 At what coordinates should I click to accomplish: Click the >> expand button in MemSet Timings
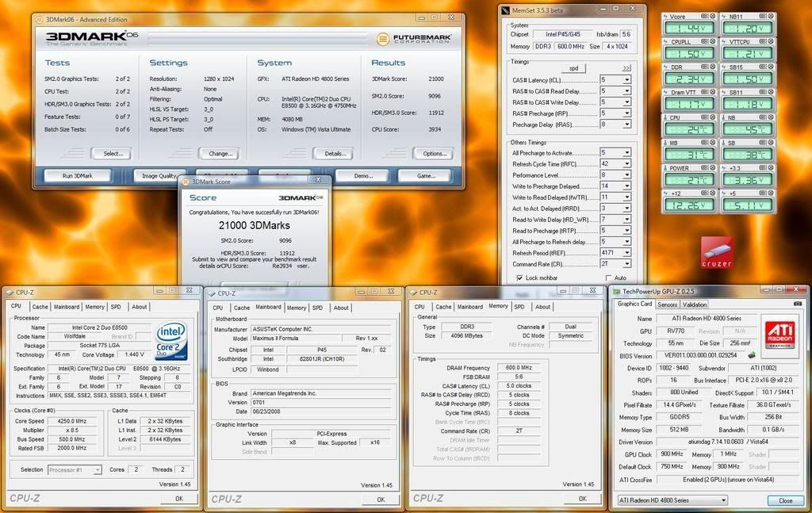(x=626, y=68)
